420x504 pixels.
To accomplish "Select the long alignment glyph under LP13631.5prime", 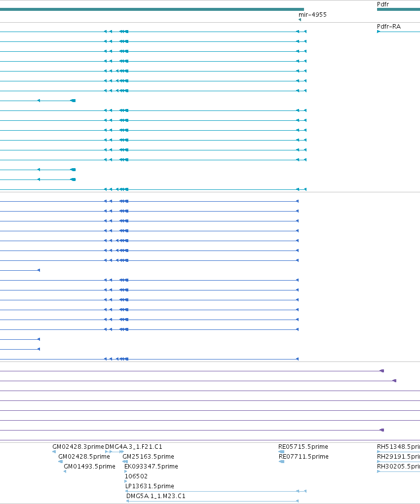I will 216,491.
